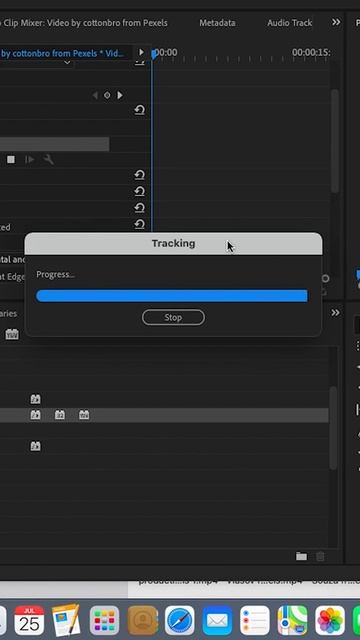Click accelerated effects badge in highlighted row

36,415
